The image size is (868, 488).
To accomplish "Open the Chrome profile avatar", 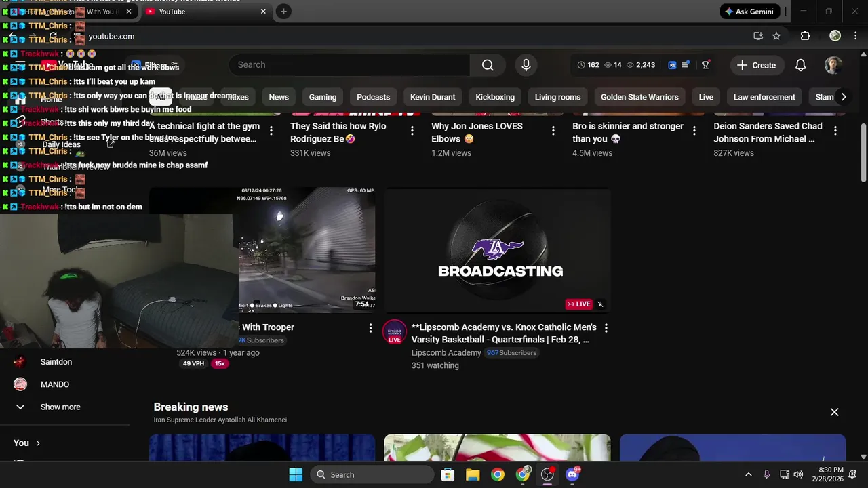I will pos(835,36).
